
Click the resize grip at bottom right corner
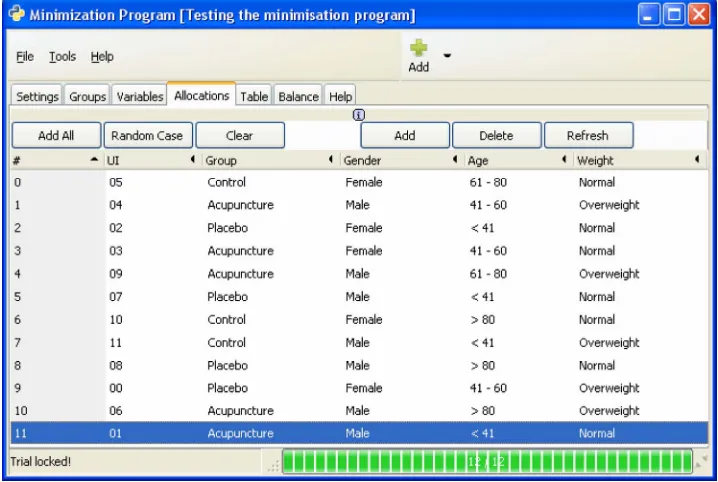point(702,462)
